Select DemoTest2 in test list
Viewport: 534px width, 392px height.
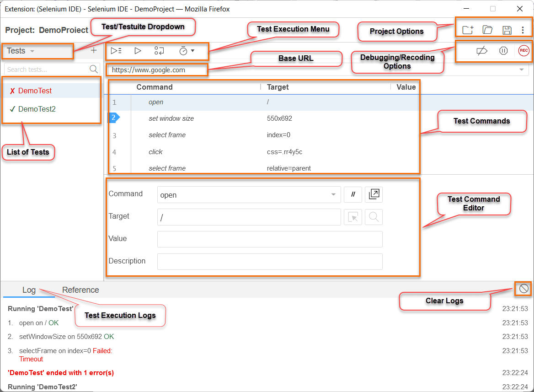tap(52, 109)
